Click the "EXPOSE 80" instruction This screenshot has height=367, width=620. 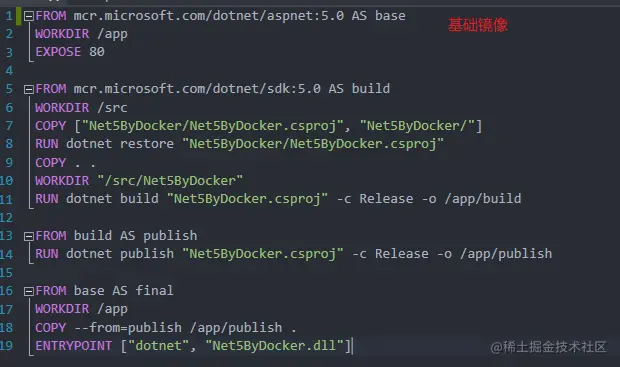pyautogui.click(x=70, y=52)
